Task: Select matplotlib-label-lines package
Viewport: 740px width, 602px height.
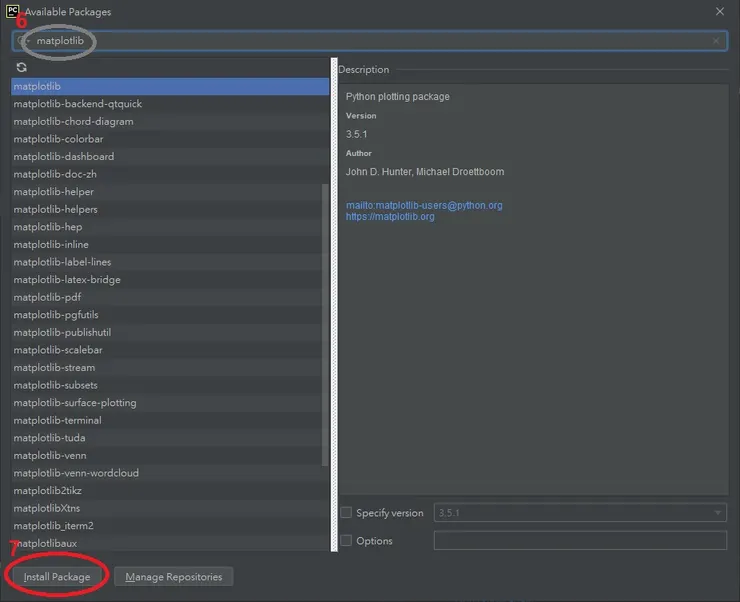Action: tap(170, 262)
